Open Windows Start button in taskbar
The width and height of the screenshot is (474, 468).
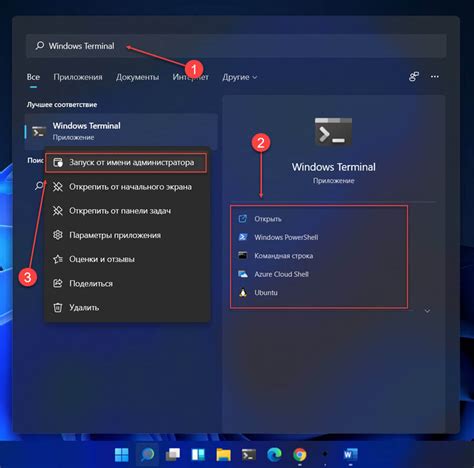(122, 454)
